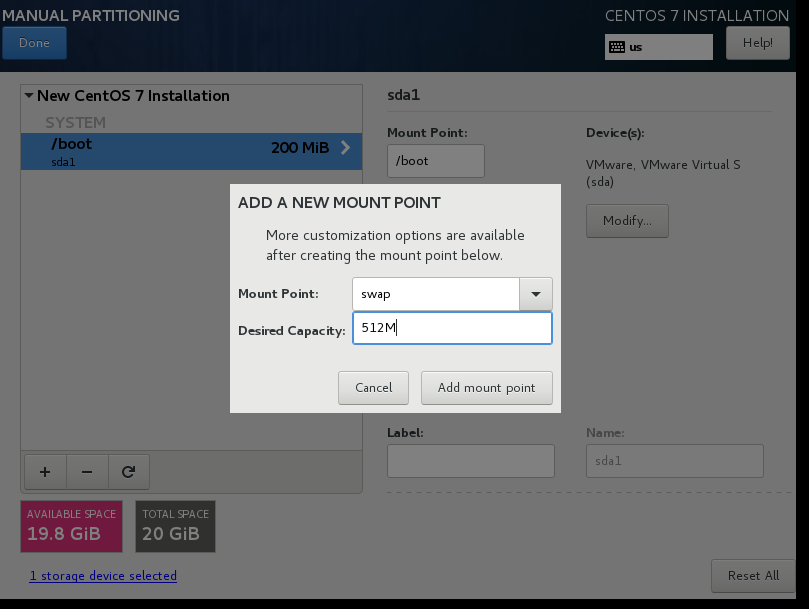The height and width of the screenshot is (609, 809).
Task: Click the minus icon to remove mount point
Action: [x=87, y=472]
